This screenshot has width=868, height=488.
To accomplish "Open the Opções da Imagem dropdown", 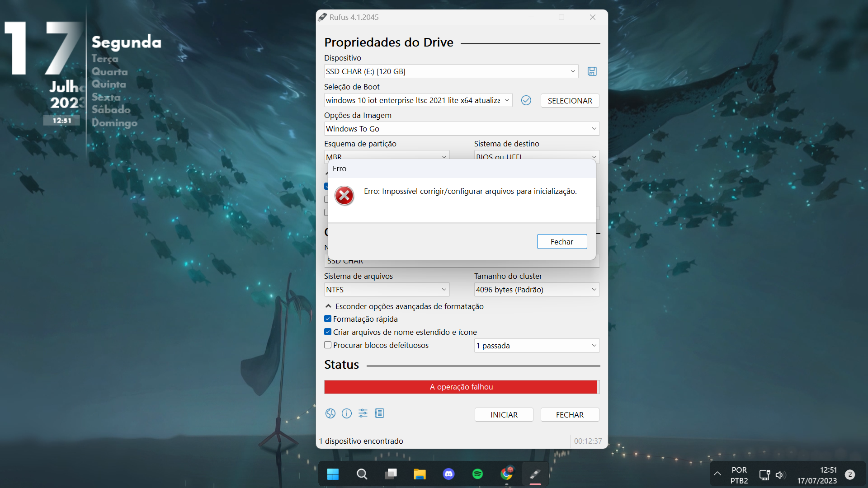I will pos(462,129).
